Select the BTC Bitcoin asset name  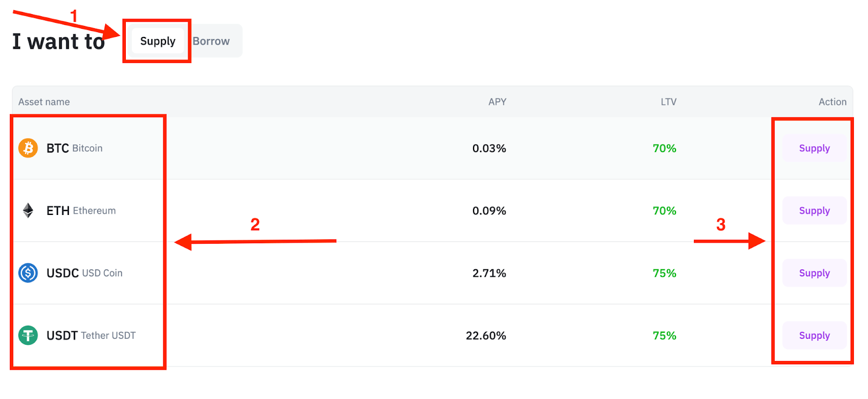(74, 148)
